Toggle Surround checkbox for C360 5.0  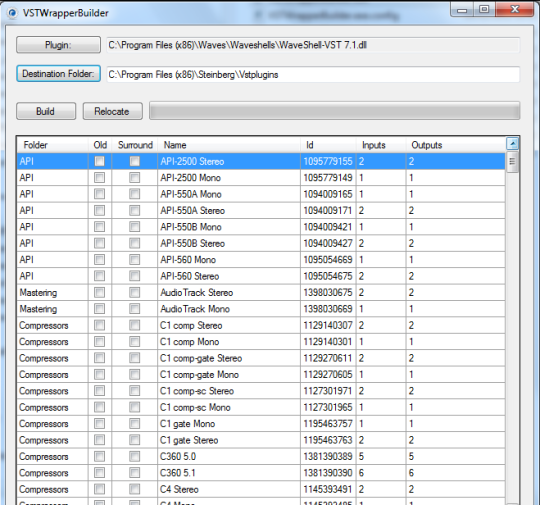[135, 456]
